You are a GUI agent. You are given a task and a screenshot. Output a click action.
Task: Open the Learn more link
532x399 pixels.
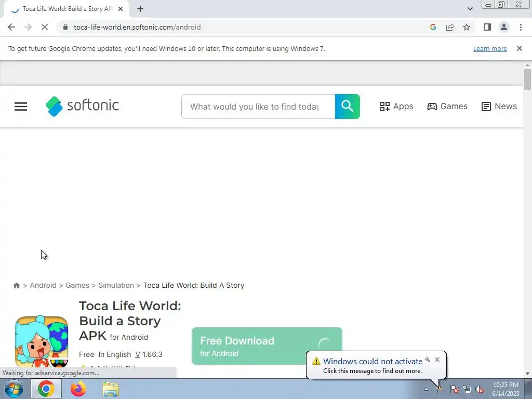pyautogui.click(x=490, y=48)
